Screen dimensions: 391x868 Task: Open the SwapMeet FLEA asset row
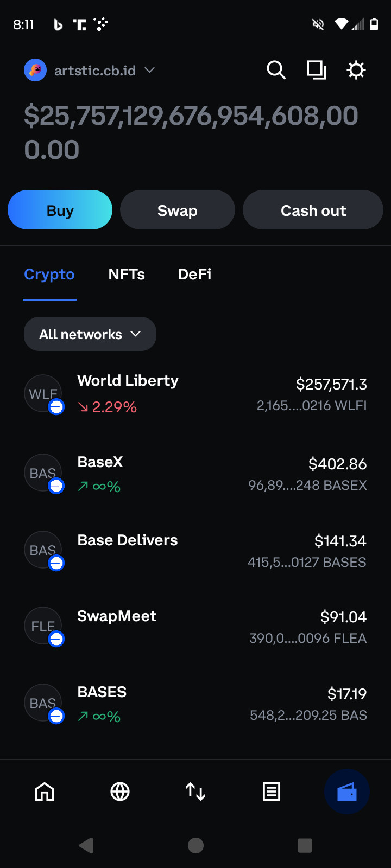pyautogui.click(x=195, y=627)
